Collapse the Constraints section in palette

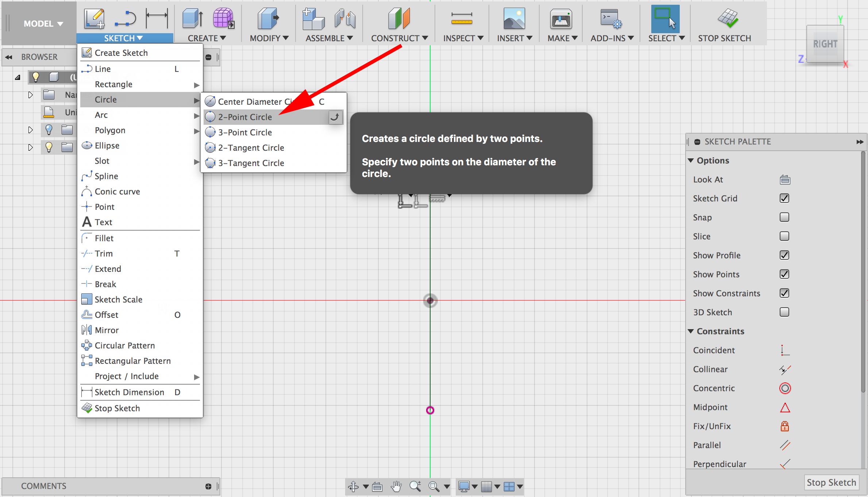(x=691, y=331)
